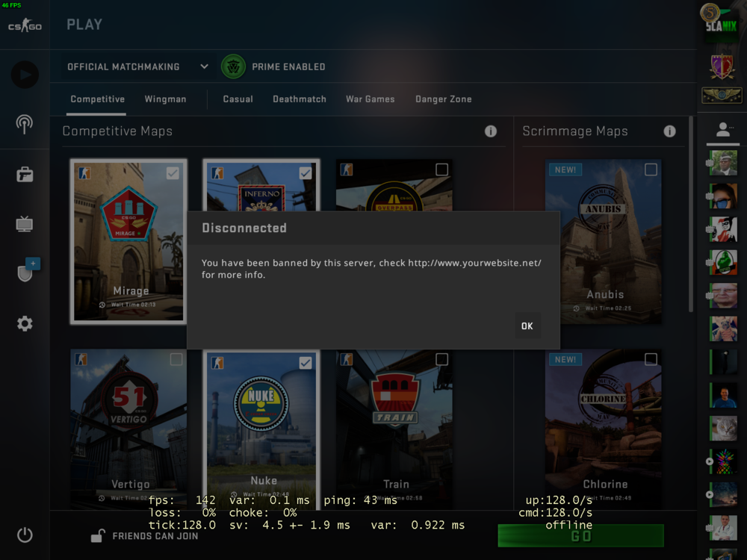Open the settings gear icon
This screenshot has width=747, height=560.
point(25,324)
